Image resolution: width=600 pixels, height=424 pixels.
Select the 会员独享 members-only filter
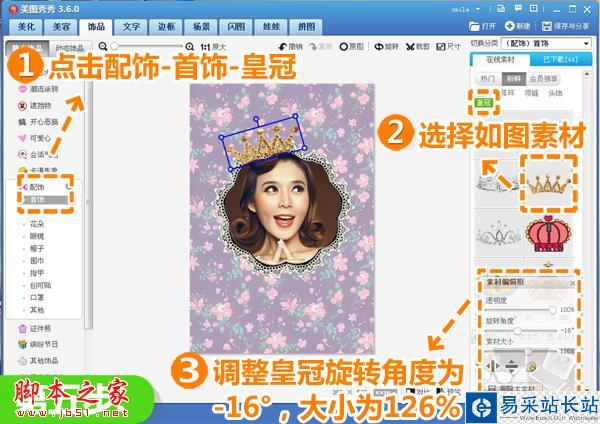pos(543,79)
